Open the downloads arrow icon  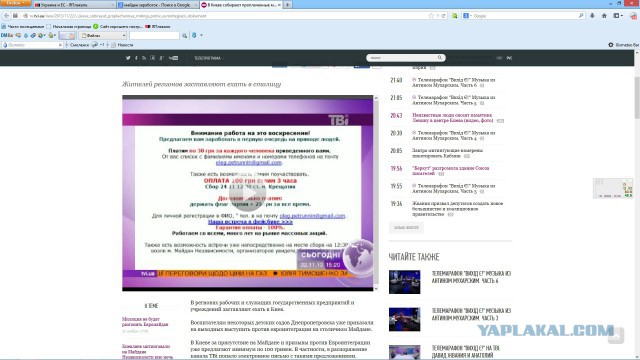(592, 16)
